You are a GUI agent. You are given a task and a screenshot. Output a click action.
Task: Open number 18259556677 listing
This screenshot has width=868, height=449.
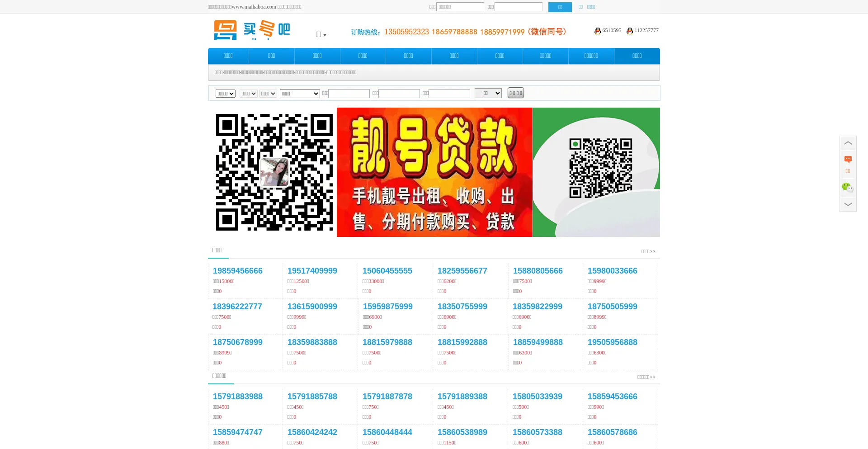[x=462, y=271]
